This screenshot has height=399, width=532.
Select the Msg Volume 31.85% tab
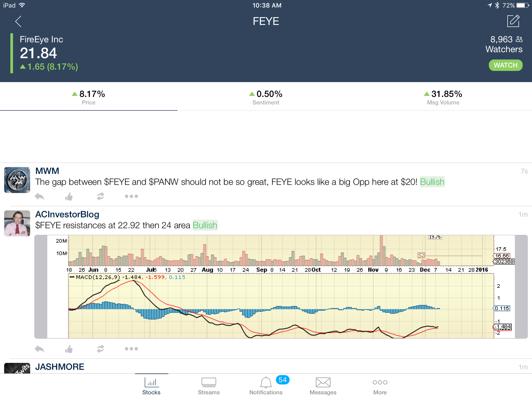443,97
